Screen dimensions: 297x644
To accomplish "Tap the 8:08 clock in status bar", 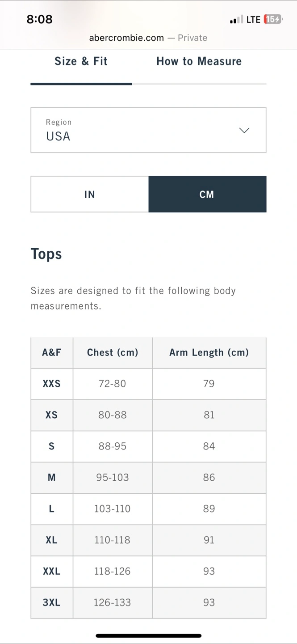I will coord(39,19).
